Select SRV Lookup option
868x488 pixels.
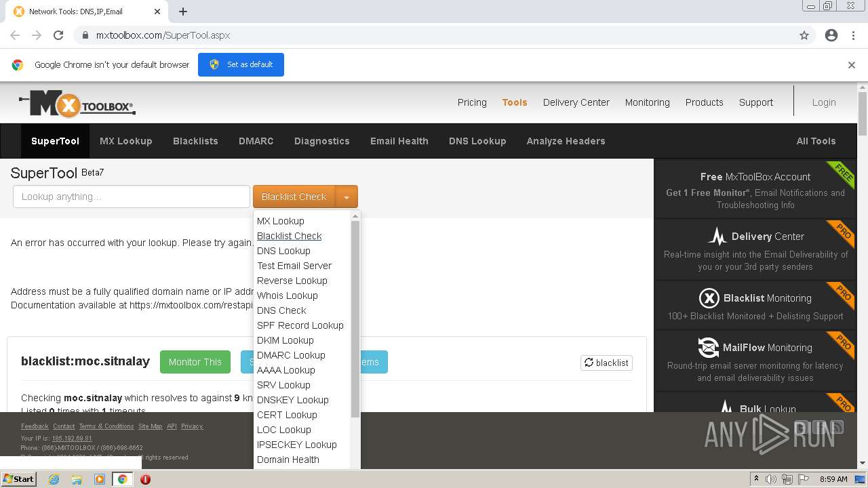[x=283, y=385]
